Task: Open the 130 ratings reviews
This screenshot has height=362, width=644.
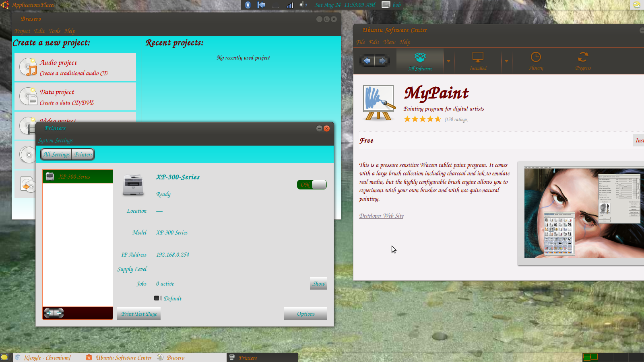Action: [x=456, y=119]
